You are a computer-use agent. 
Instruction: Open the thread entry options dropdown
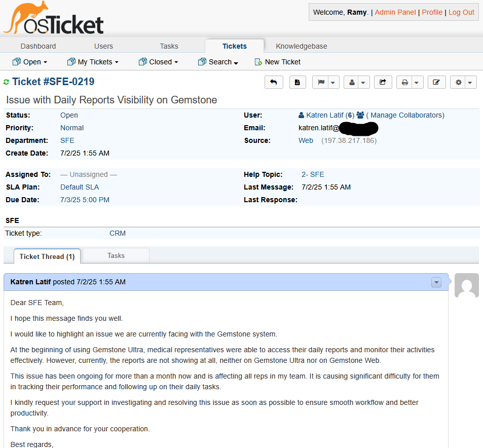(x=436, y=282)
